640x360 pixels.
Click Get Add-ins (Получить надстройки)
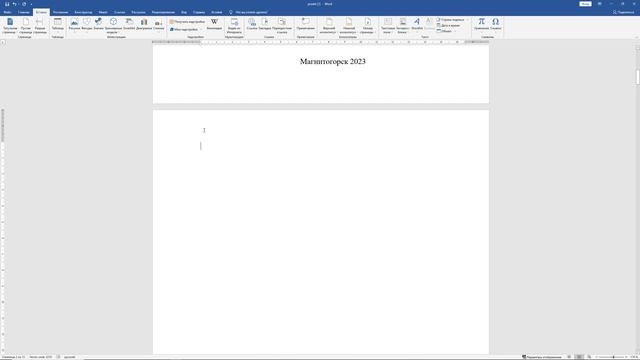pos(187,22)
